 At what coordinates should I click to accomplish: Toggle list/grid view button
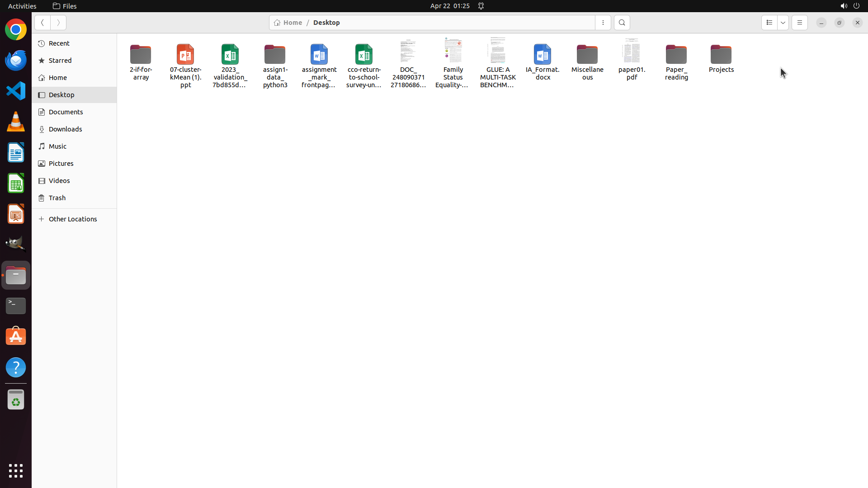[x=769, y=23]
